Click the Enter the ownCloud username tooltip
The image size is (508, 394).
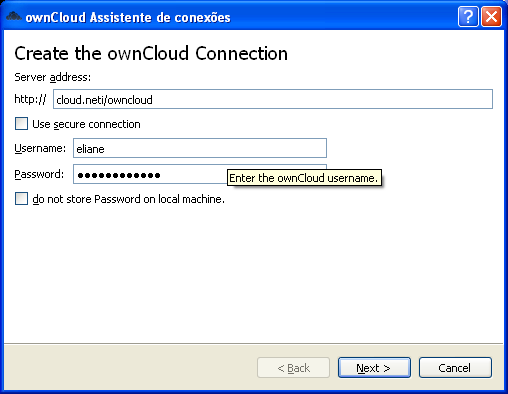click(x=304, y=178)
